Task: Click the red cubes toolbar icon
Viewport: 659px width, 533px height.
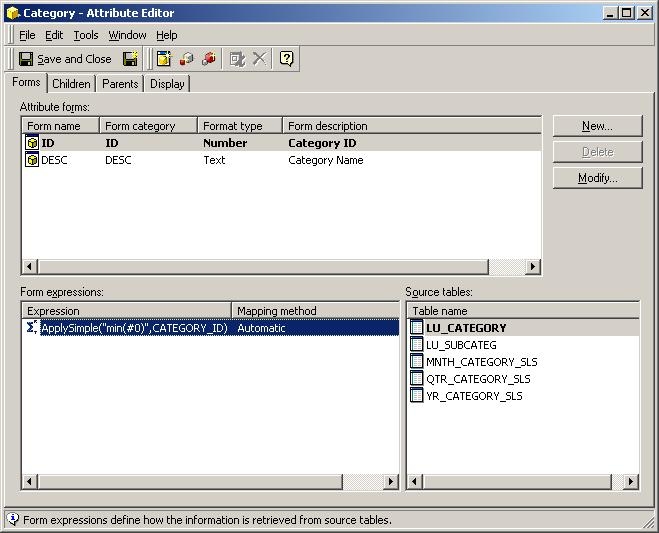Action: 208,59
